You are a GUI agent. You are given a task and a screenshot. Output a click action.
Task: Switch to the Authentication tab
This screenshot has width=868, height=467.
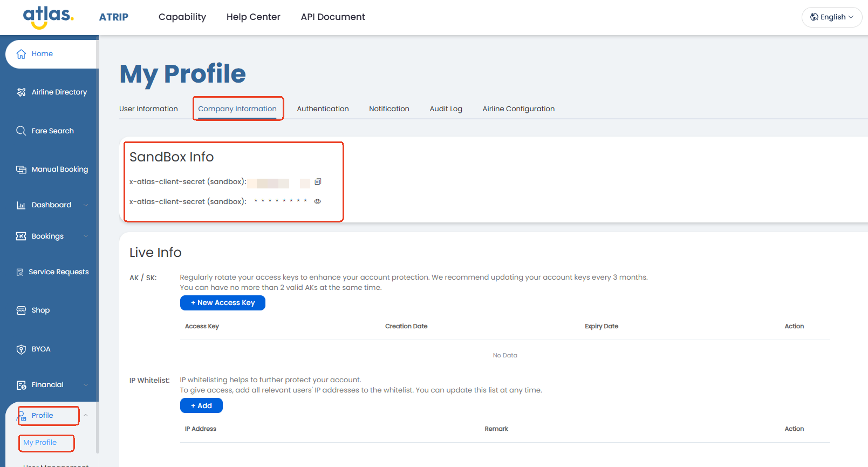pyautogui.click(x=323, y=109)
